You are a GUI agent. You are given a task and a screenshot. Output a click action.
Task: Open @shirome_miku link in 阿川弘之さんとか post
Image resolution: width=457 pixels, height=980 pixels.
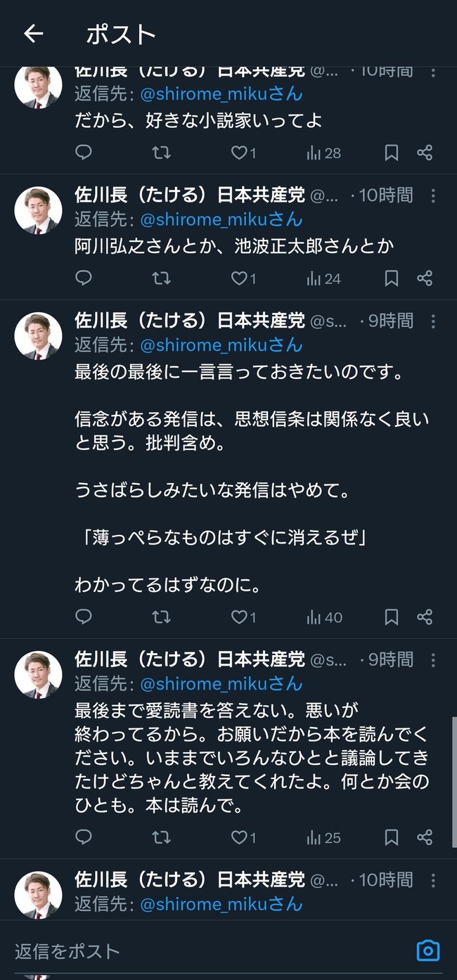click(x=221, y=219)
